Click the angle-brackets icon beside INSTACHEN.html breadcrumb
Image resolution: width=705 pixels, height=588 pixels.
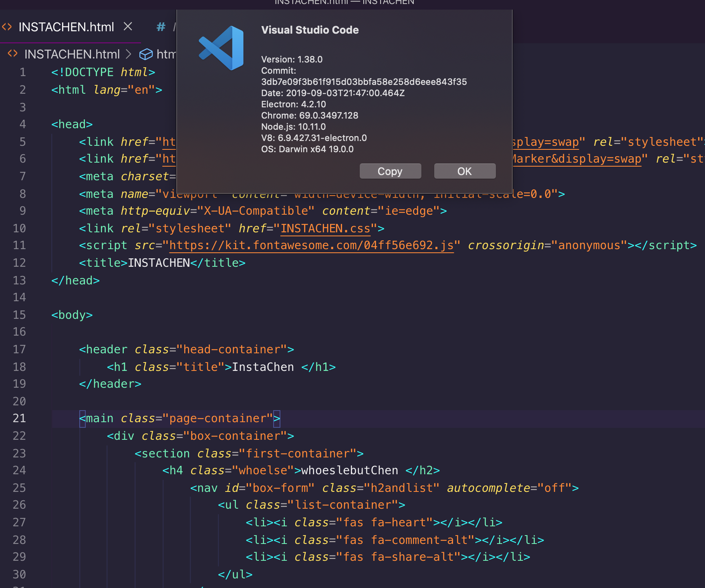click(x=12, y=54)
